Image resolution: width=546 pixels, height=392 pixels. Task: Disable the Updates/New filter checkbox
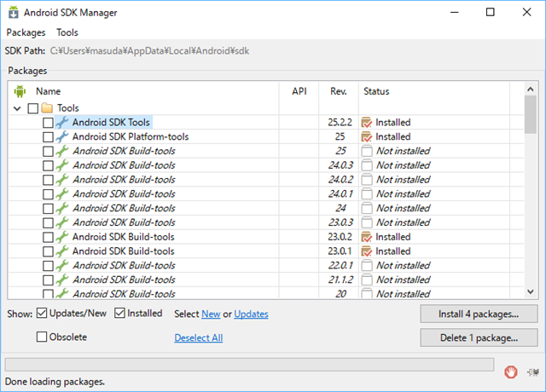pyautogui.click(x=42, y=314)
